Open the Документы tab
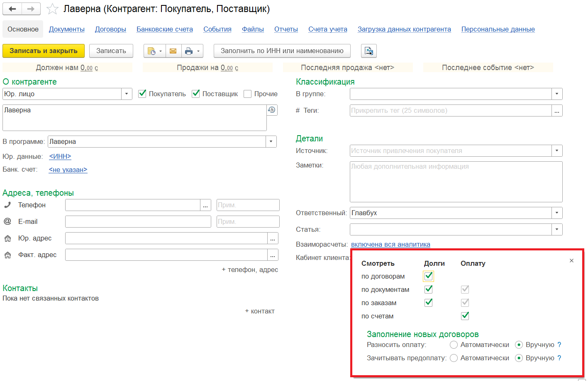This screenshot has width=588, height=381. pos(67,29)
